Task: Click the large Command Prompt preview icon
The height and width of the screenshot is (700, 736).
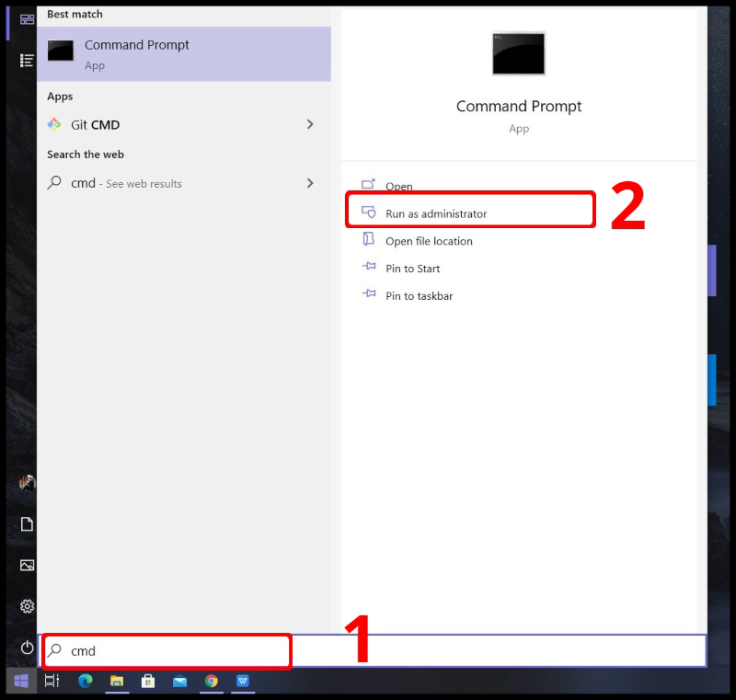Action: 519,53
